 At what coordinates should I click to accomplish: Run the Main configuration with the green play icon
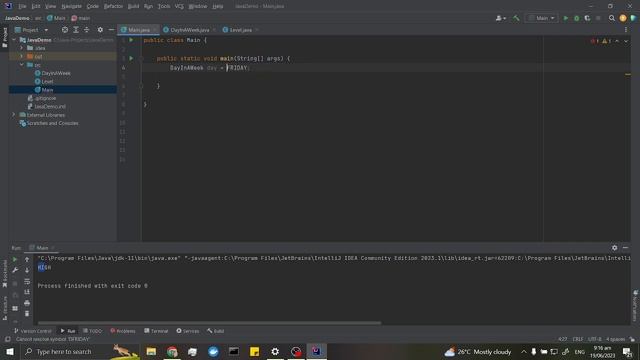566,18
